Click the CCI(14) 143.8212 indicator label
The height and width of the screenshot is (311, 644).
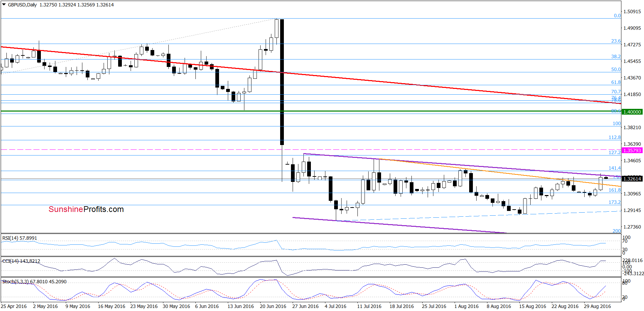[x=21, y=261]
